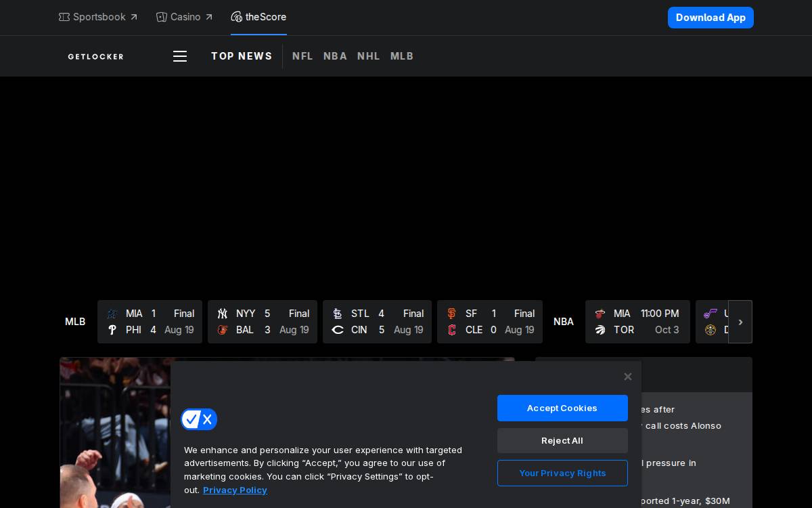Viewport: 812px width, 508px height.
Task: Click the Marlins team logo
Action: coord(112,314)
